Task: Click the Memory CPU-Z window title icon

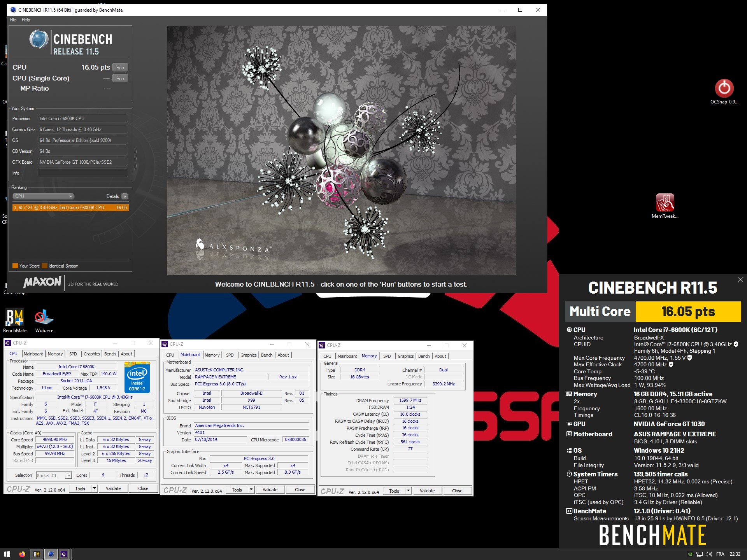Action: tap(322, 345)
